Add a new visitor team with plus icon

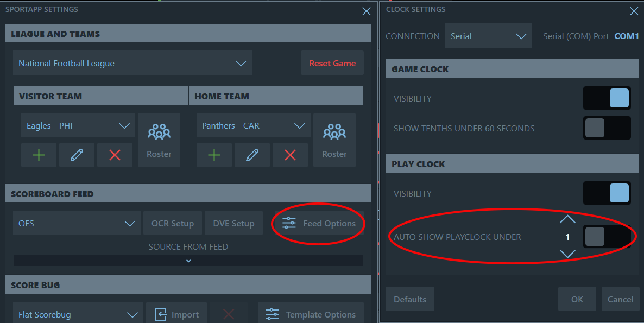pos(39,155)
